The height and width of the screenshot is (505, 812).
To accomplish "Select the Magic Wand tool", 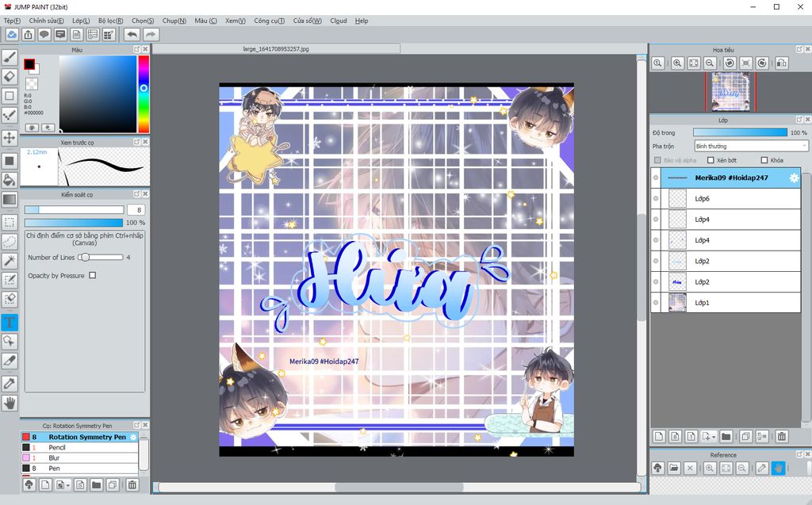I will coord(10,261).
